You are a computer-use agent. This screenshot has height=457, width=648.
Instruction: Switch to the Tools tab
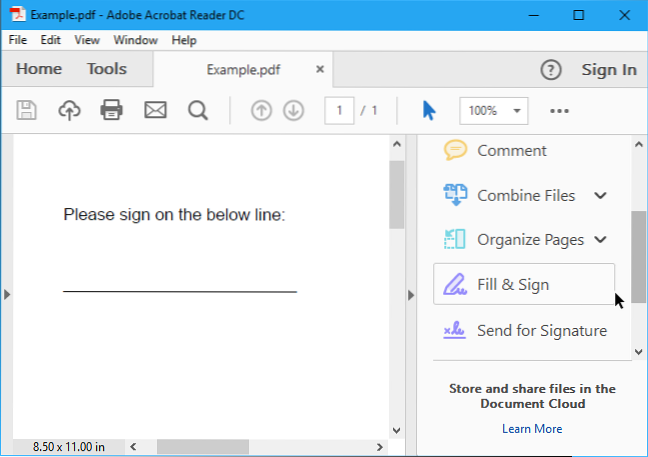point(107,69)
